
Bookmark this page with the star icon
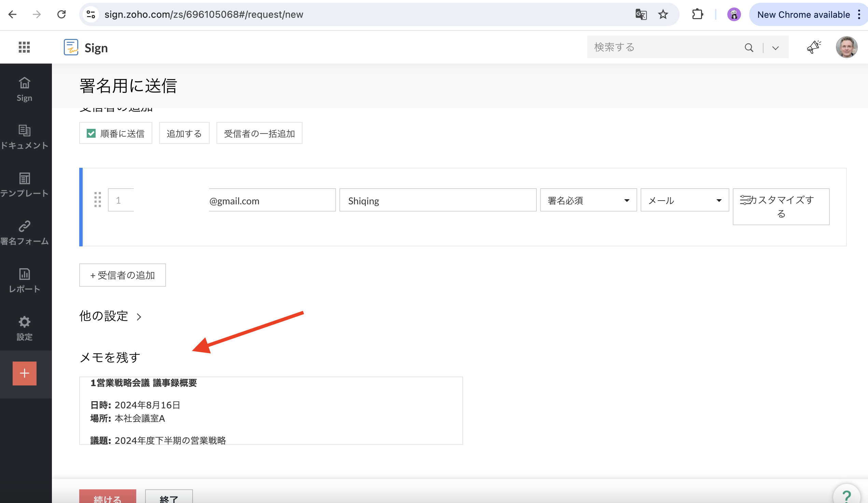(663, 14)
